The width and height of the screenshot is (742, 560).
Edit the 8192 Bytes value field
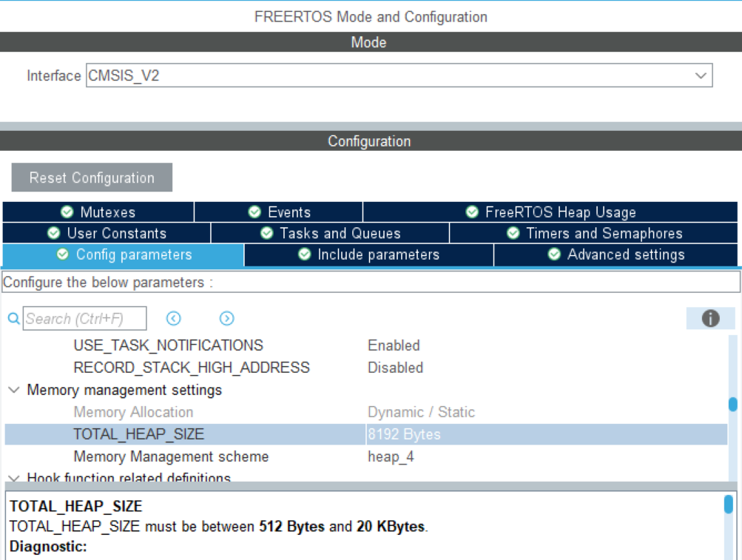click(x=547, y=434)
